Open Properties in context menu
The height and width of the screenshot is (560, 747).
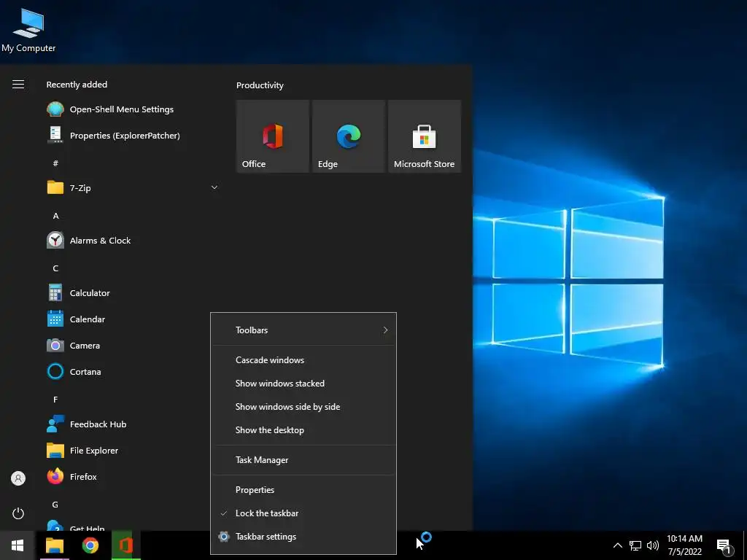[303, 489]
